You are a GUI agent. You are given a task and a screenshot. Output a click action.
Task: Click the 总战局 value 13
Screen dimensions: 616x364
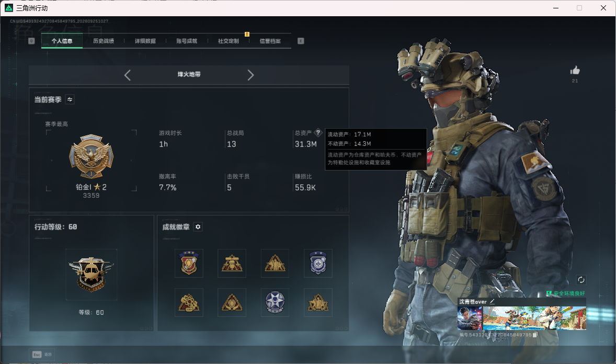coord(232,144)
